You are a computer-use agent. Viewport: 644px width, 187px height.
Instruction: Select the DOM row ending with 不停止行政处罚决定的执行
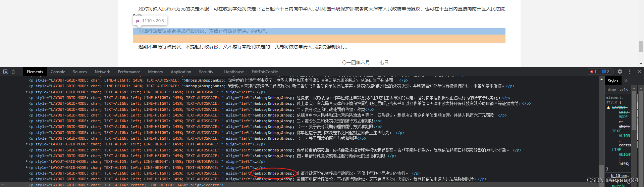[299, 173]
